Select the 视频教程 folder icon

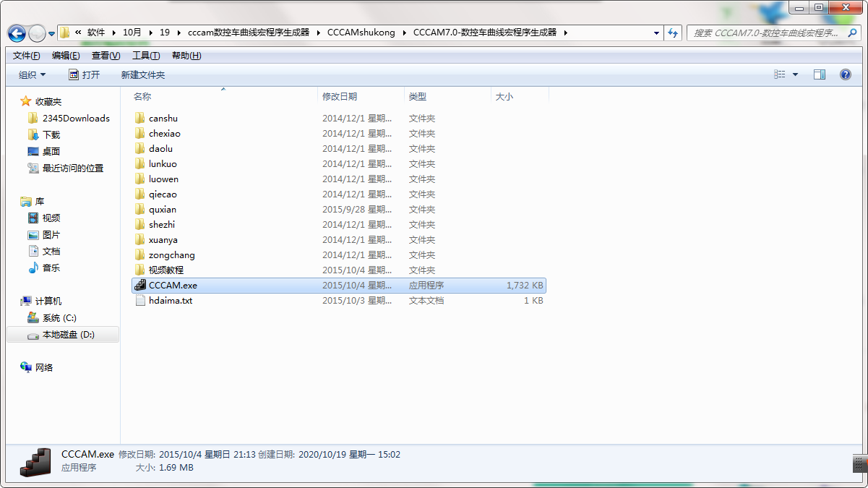[140, 270]
